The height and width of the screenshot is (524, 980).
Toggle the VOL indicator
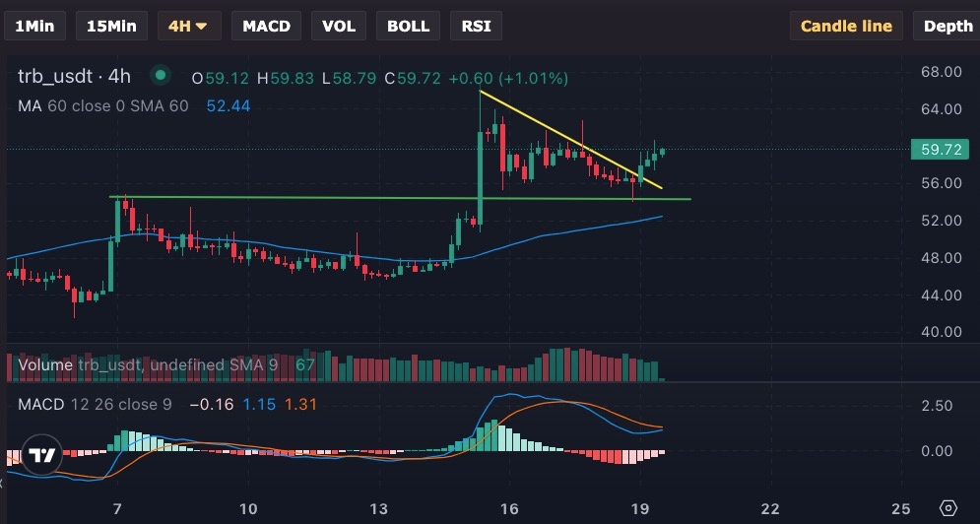coord(339,27)
